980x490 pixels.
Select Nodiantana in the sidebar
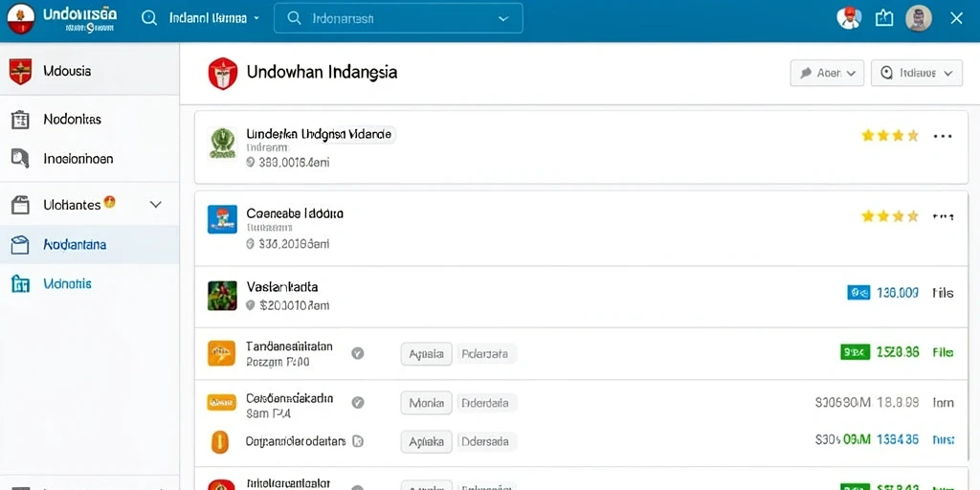pyautogui.click(x=89, y=244)
